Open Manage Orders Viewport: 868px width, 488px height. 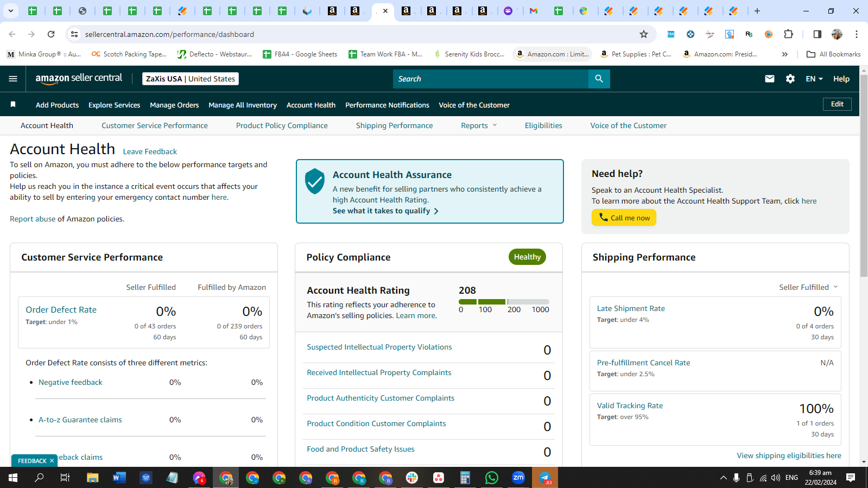click(174, 105)
